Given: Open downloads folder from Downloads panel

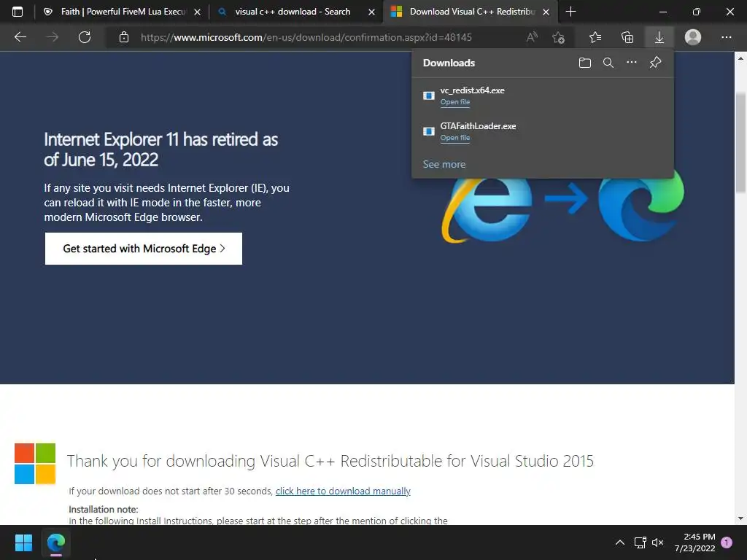Looking at the screenshot, I should [x=584, y=63].
